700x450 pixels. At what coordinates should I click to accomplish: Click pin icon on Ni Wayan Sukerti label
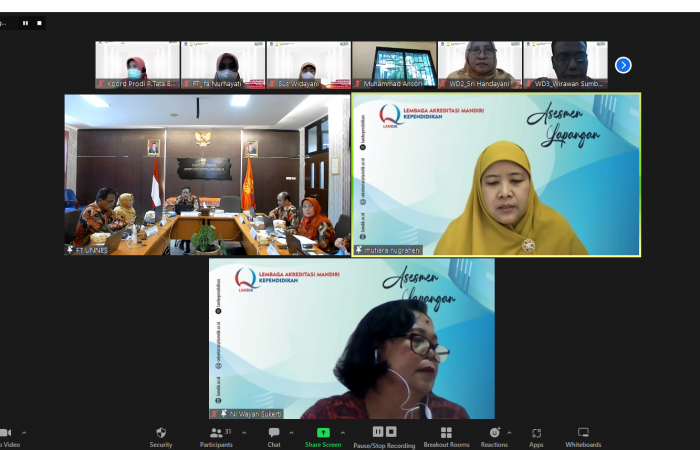tap(224, 414)
